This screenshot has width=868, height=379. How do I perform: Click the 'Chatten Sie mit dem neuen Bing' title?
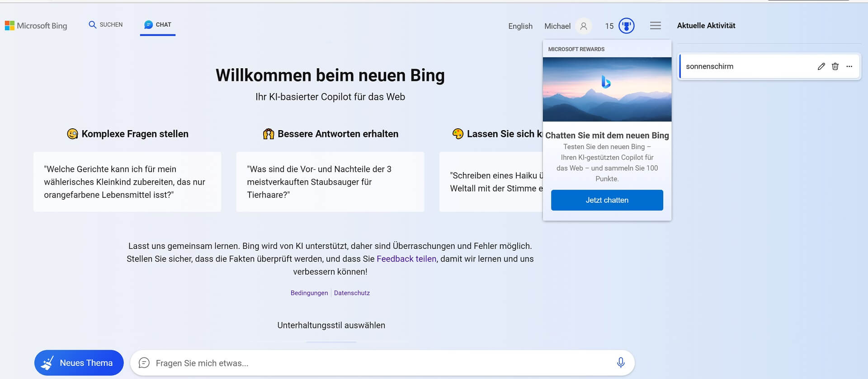pyautogui.click(x=607, y=136)
